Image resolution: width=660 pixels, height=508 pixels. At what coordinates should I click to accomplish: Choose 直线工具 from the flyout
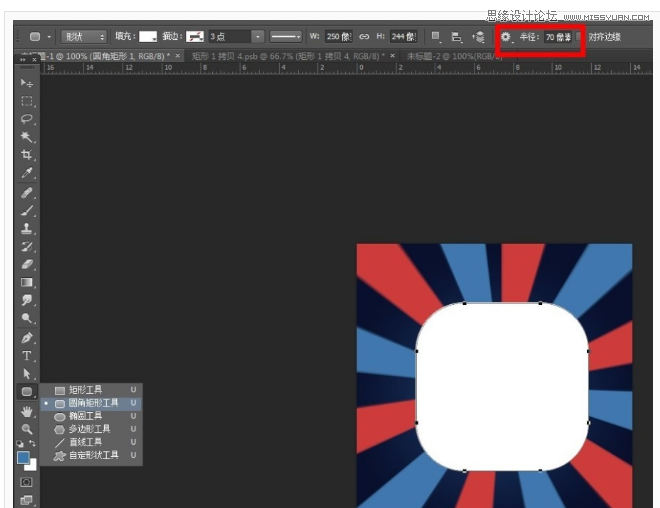click(x=91, y=442)
